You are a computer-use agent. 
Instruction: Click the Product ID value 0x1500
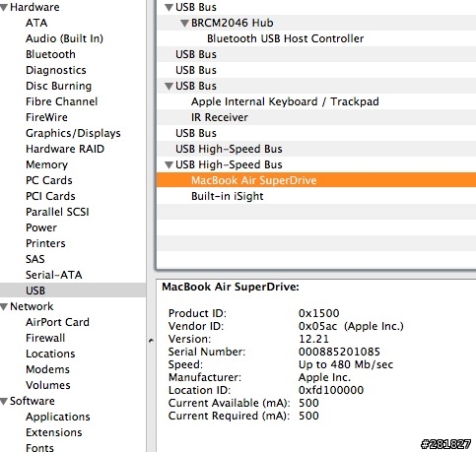tap(318, 313)
